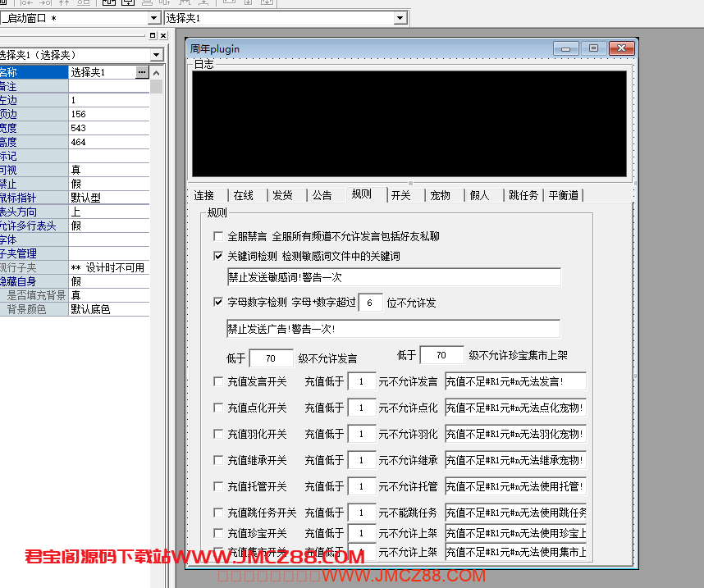This screenshot has height=588, width=704.
Task: Switch to the 宠物 tab
Action: [440, 195]
